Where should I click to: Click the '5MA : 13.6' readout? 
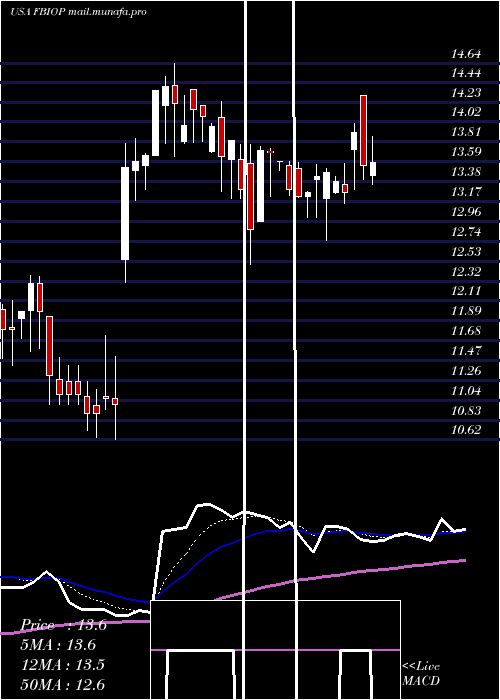pos(59,645)
